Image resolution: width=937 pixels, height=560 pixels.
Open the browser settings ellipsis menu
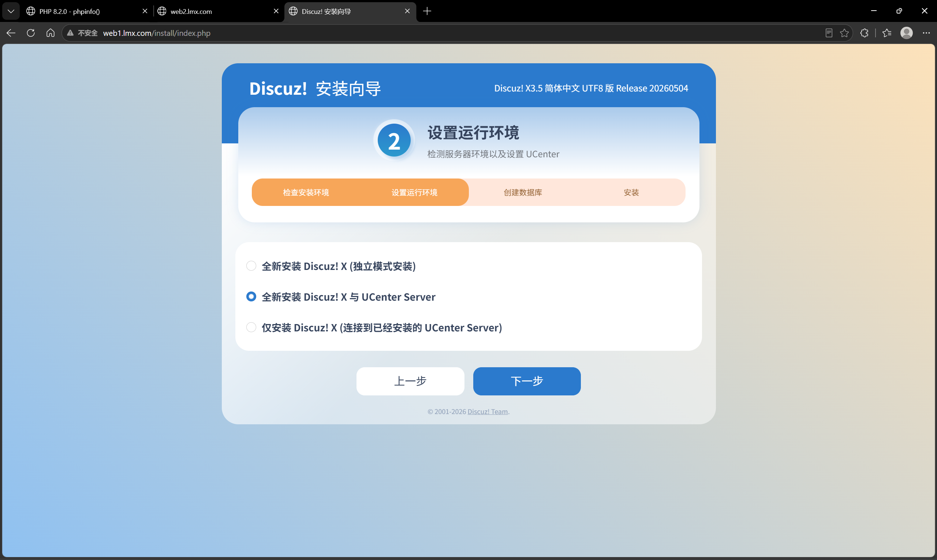pyautogui.click(x=926, y=33)
